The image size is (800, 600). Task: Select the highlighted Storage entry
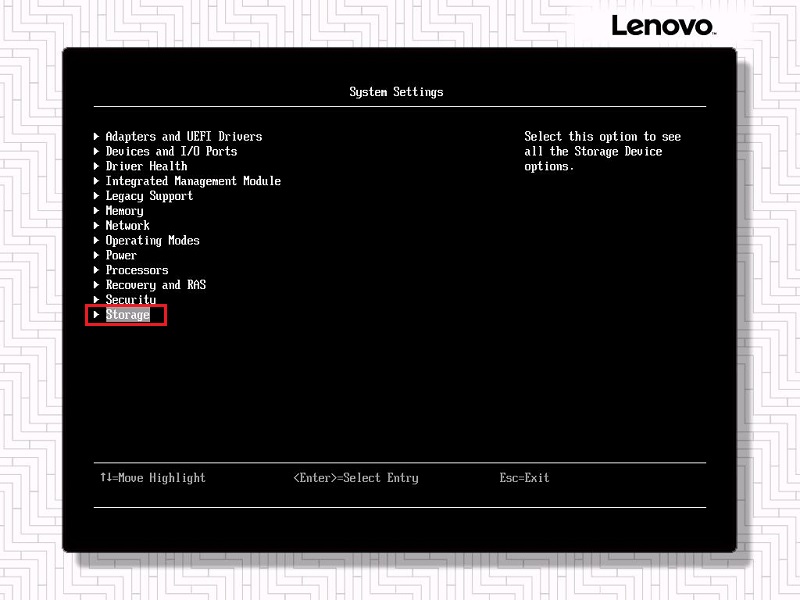click(x=128, y=315)
